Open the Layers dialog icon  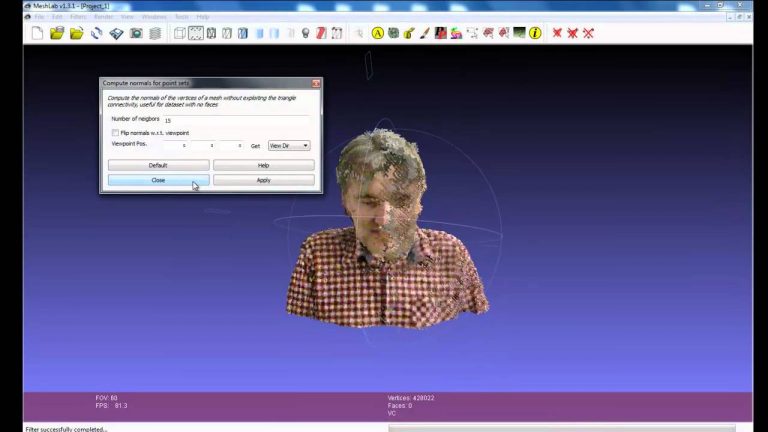[x=155, y=33]
